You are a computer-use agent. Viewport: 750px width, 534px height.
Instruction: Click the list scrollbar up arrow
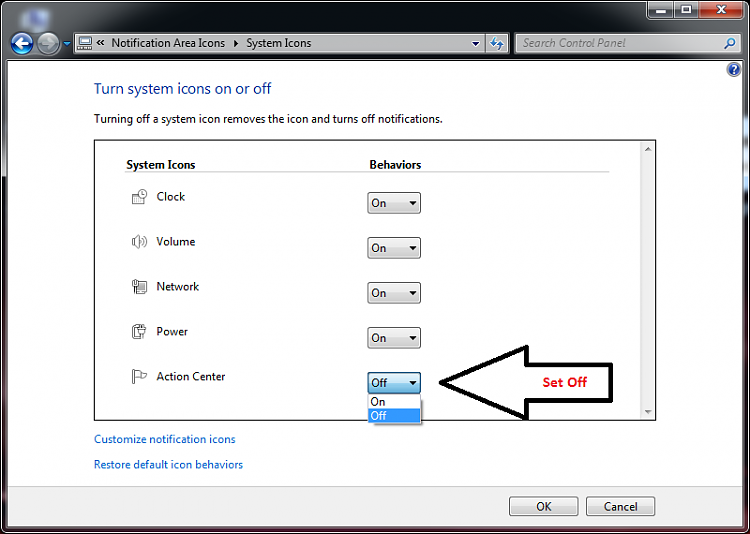648,149
